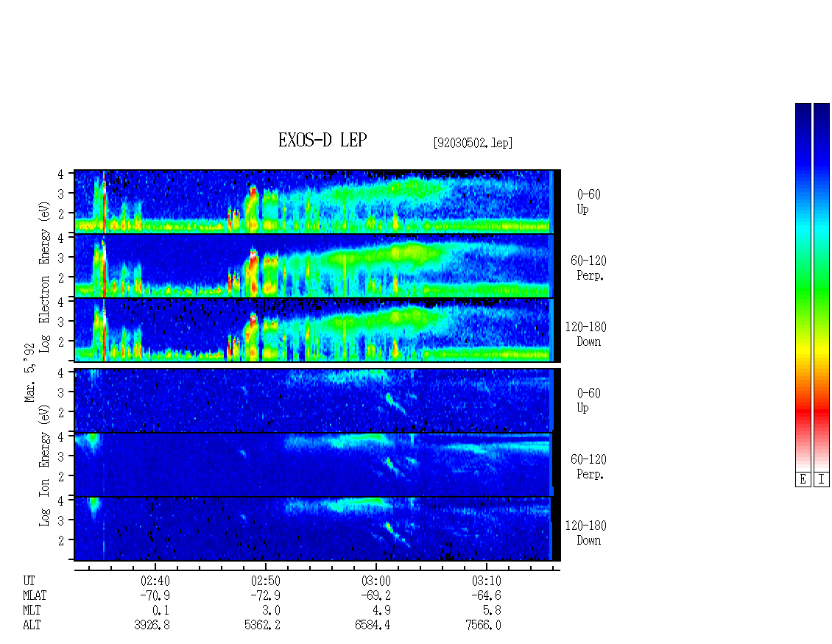Screen dimensions: 832x644
Task: Click the ALT value 5362.2
Action: click(263, 626)
